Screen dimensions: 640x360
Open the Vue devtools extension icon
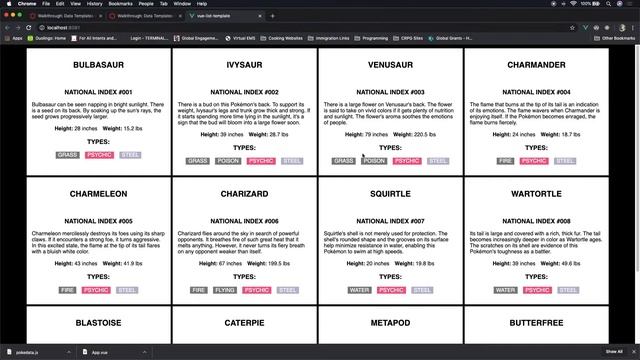[586, 28]
